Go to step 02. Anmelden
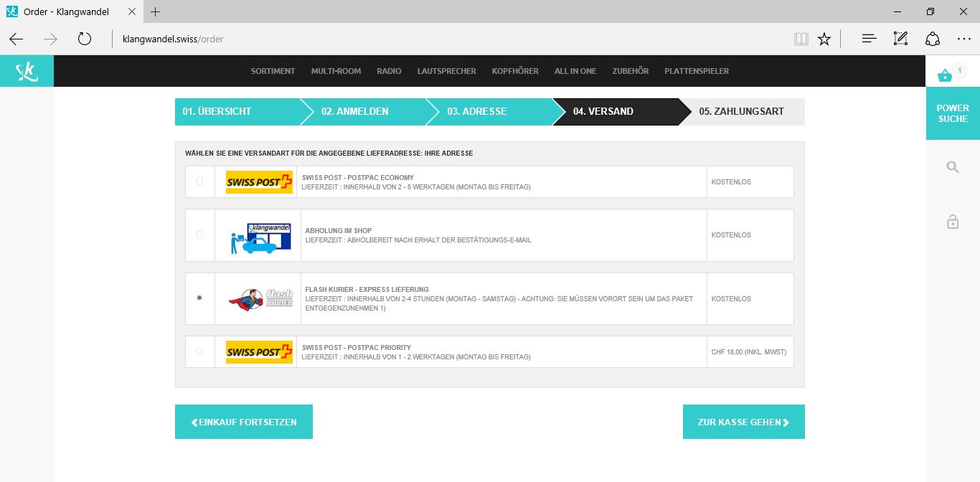Screen dimensions: 980x482 coord(364,111)
